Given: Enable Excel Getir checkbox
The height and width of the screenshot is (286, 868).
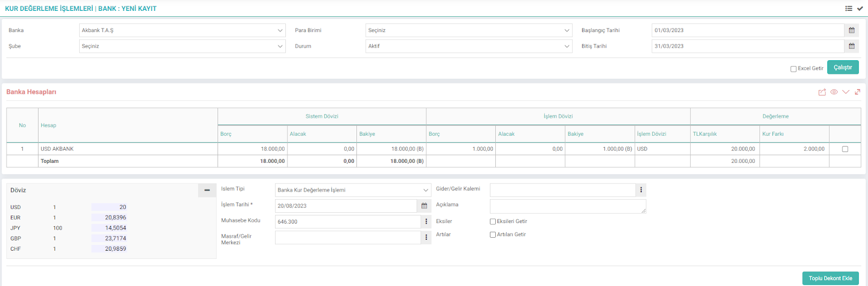Looking at the screenshot, I should (x=793, y=69).
